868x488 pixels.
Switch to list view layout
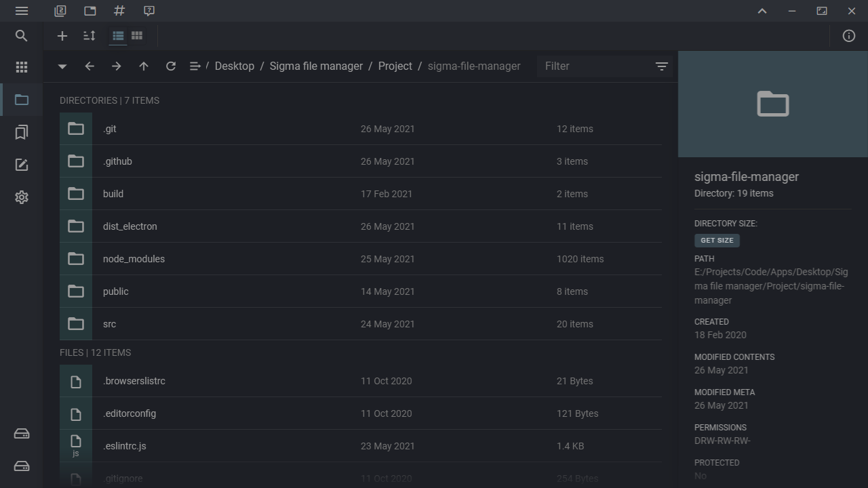[118, 36]
